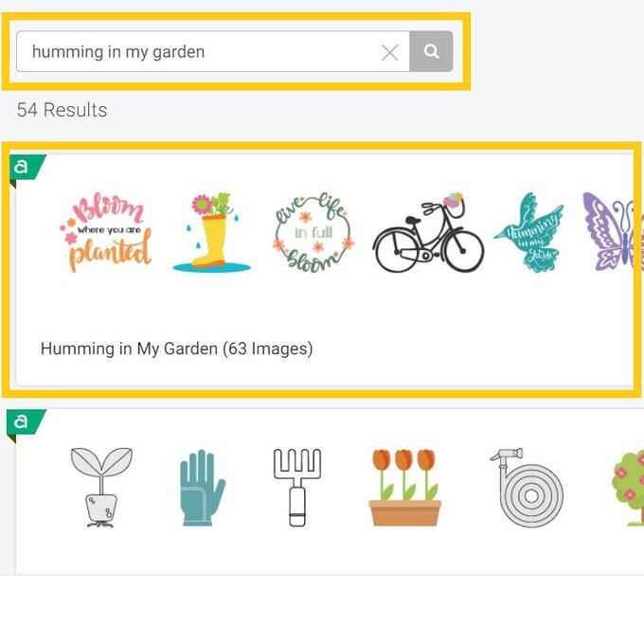644x644 pixels.
Task: Pick the teal hummingbird image
Action: point(528,233)
